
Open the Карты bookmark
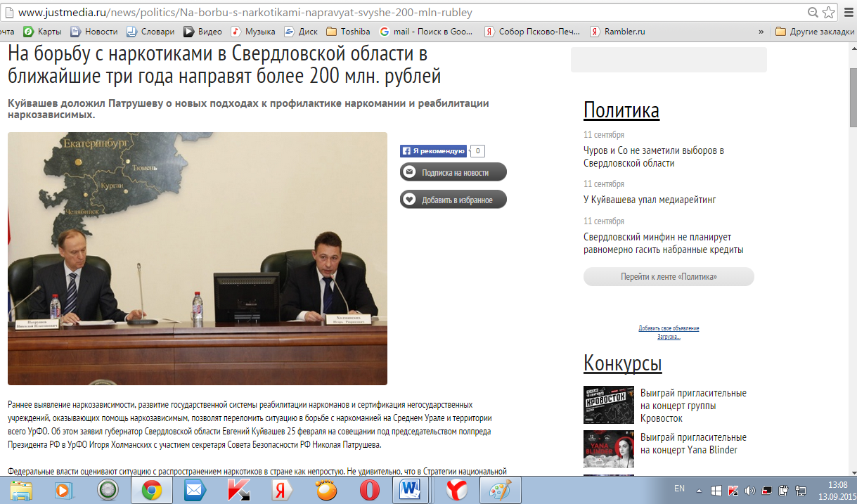point(42,32)
